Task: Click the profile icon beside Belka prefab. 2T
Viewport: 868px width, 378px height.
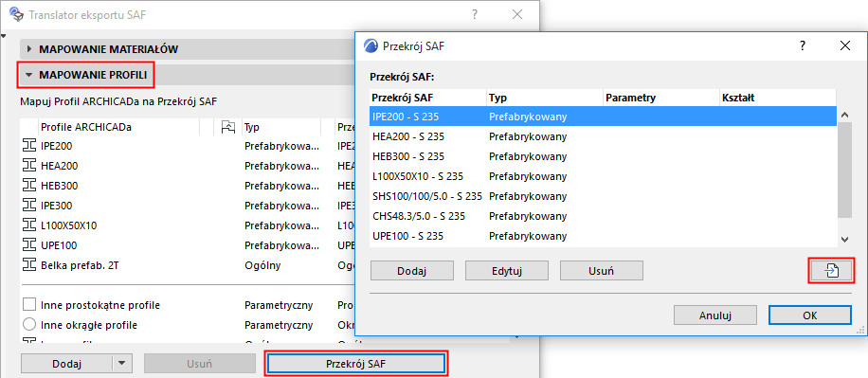Action: pos(28,265)
